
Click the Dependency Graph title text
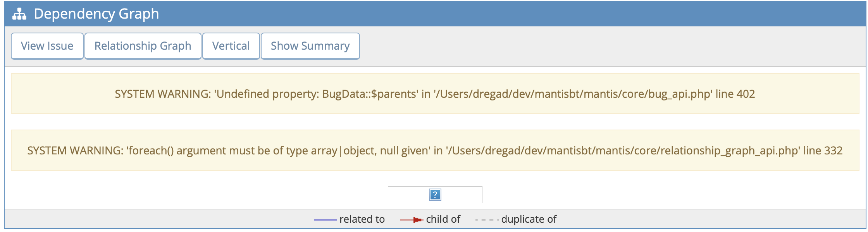click(96, 14)
